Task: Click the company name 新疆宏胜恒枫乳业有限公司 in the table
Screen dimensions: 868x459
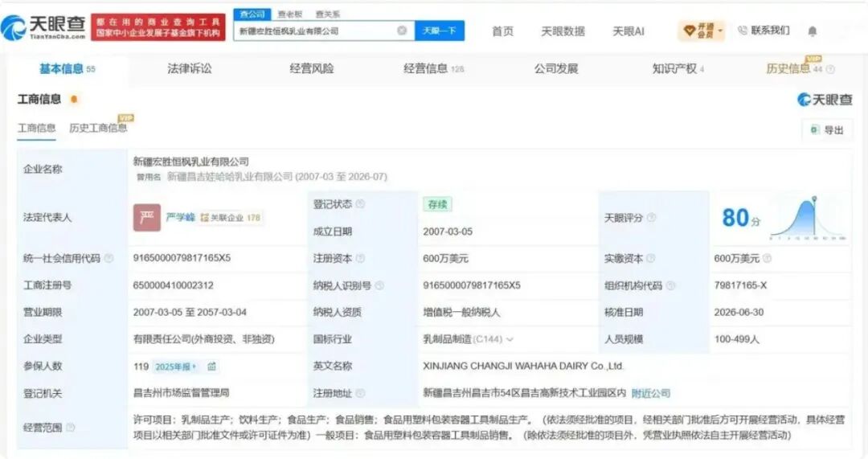Action: click(191, 162)
